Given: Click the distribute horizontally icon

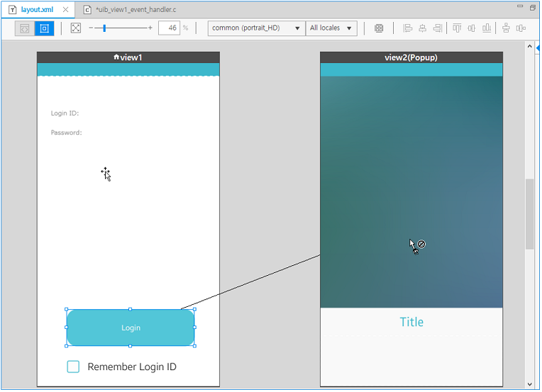Looking at the screenshot, I should pos(521,28).
